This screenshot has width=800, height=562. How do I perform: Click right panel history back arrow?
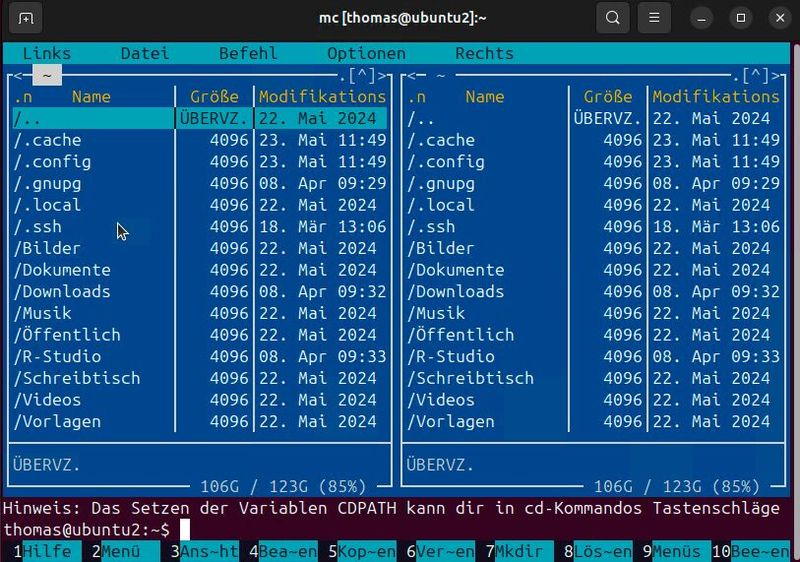coord(411,76)
